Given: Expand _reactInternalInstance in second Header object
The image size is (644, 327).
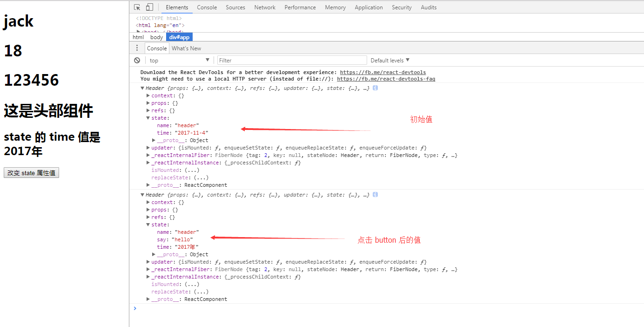Looking at the screenshot, I should [148, 277].
